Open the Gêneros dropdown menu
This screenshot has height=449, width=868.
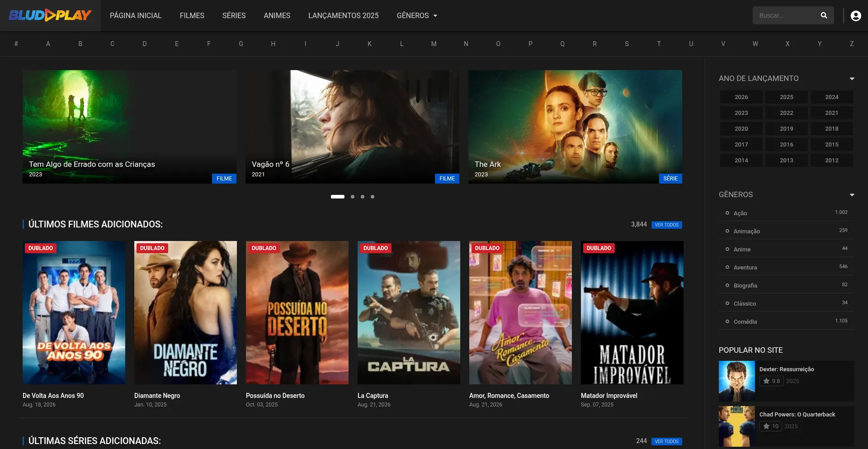(x=417, y=15)
